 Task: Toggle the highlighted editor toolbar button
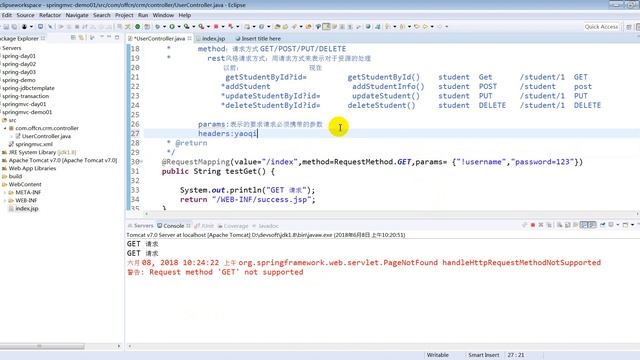click(326, 27)
